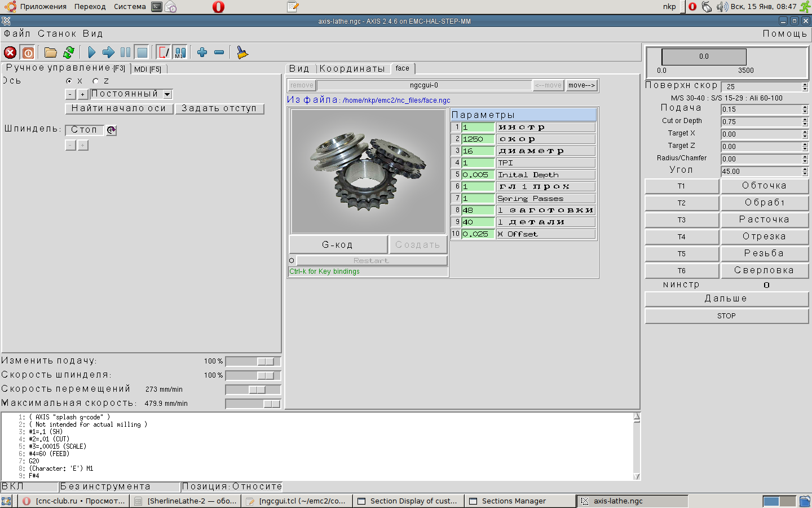Toggle the block delete skip-lines button

click(x=164, y=52)
